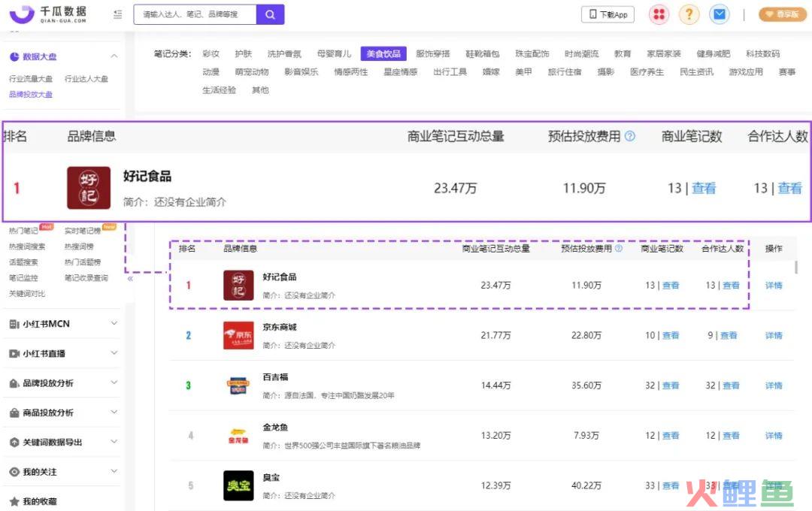This screenshot has height=511, width=812.
Task: Click 百吉福 engagement value 14.44万
Action: (x=495, y=386)
